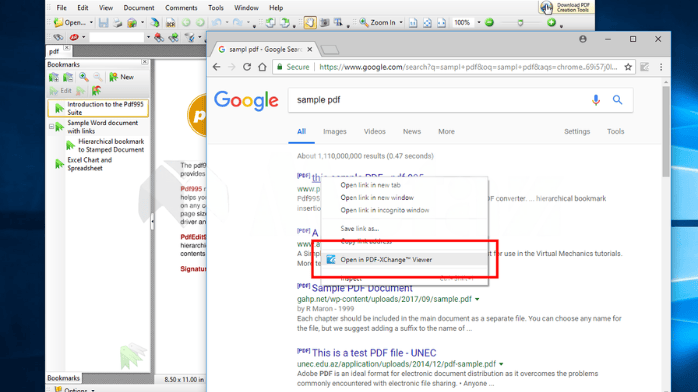Open the Tools menu in PDF-XChange
Viewport: 698px width, 392px height.
tap(216, 8)
